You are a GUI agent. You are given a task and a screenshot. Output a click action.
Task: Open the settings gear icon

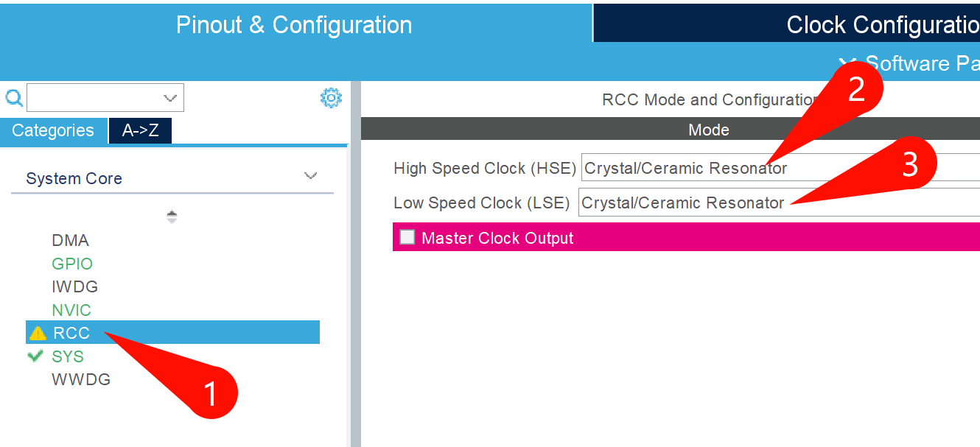click(331, 98)
